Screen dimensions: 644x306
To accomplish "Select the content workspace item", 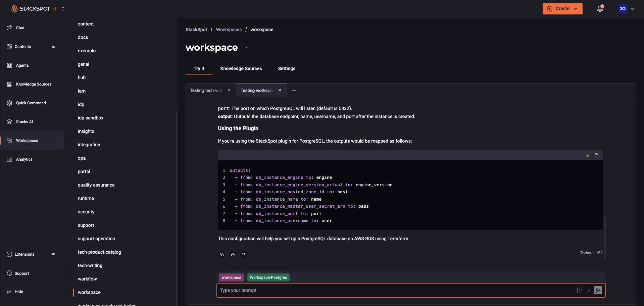I will pos(86,24).
